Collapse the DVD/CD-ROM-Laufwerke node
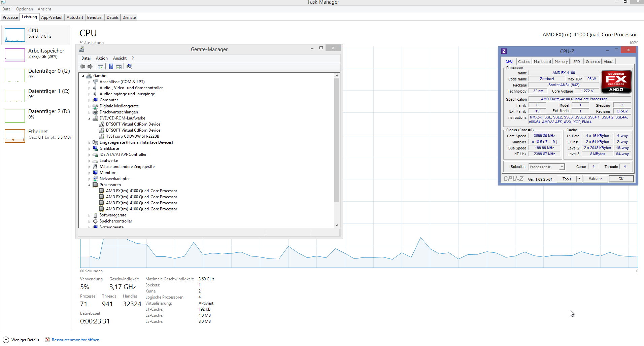This screenshot has width=644, height=346. (x=89, y=118)
